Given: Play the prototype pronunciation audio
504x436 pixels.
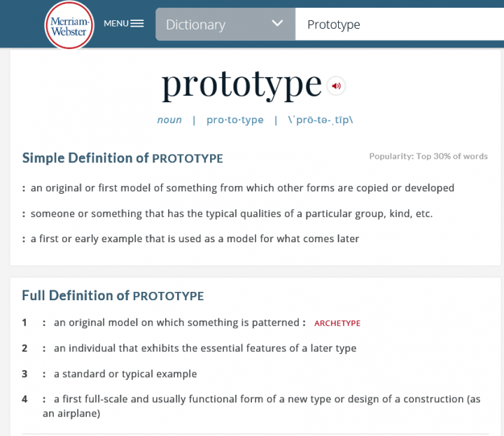Looking at the screenshot, I should [x=336, y=86].
